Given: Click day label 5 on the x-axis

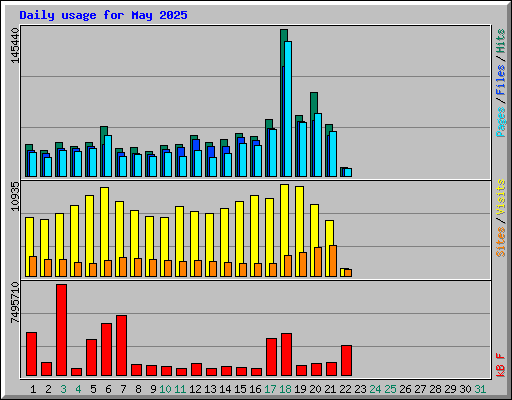Looking at the screenshot, I should point(93,389).
